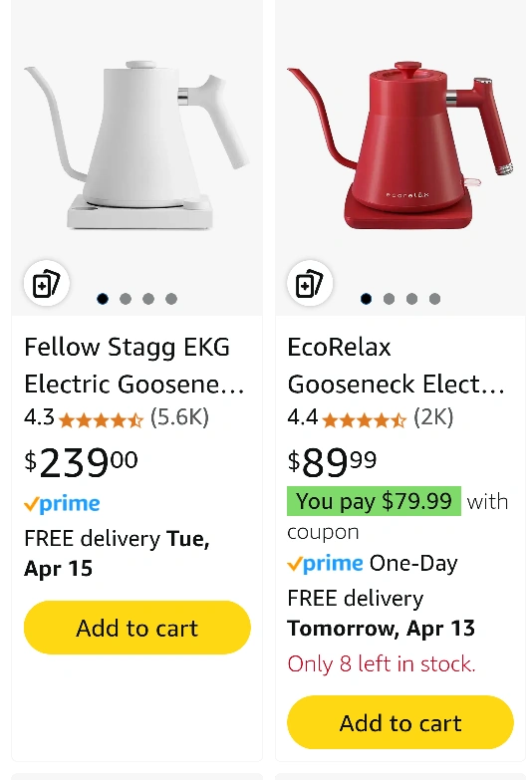The width and height of the screenshot is (532, 780).
Task: Tap the similar-items icon on EcoRelax image
Action: [x=310, y=283]
